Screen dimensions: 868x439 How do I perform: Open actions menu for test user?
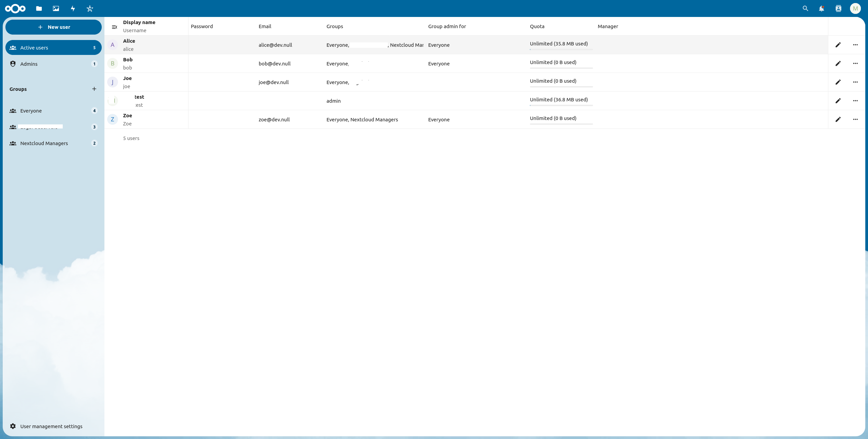(x=855, y=101)
